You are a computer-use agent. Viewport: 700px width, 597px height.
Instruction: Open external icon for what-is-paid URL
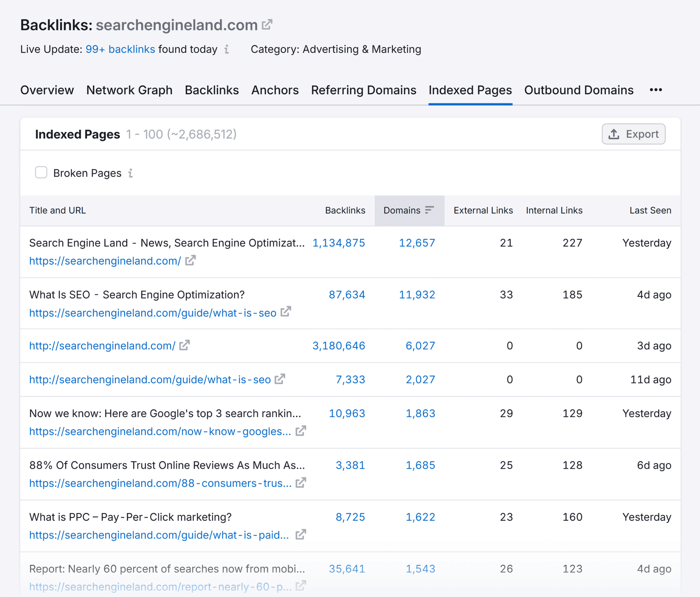pos(301,534)
